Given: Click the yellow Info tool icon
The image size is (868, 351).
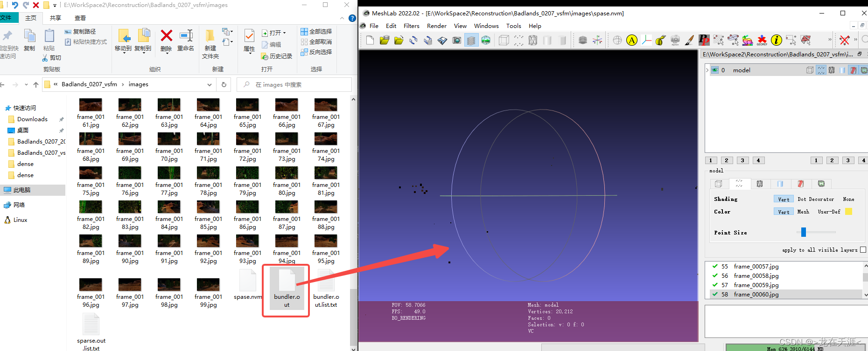Looking at the screenshot, I should pyautogui.click(x=777, y=40).
